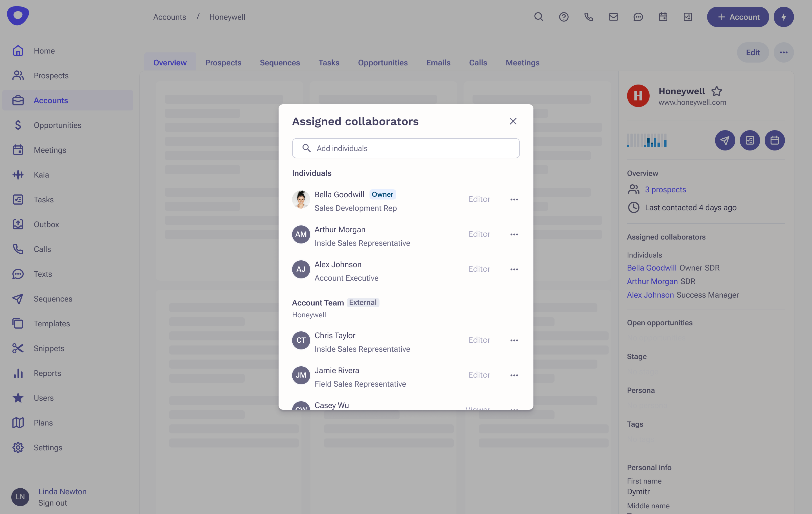
Task: Open role dropdown Editor for Bella Goodwill
Action: click(x=479, y=199)
